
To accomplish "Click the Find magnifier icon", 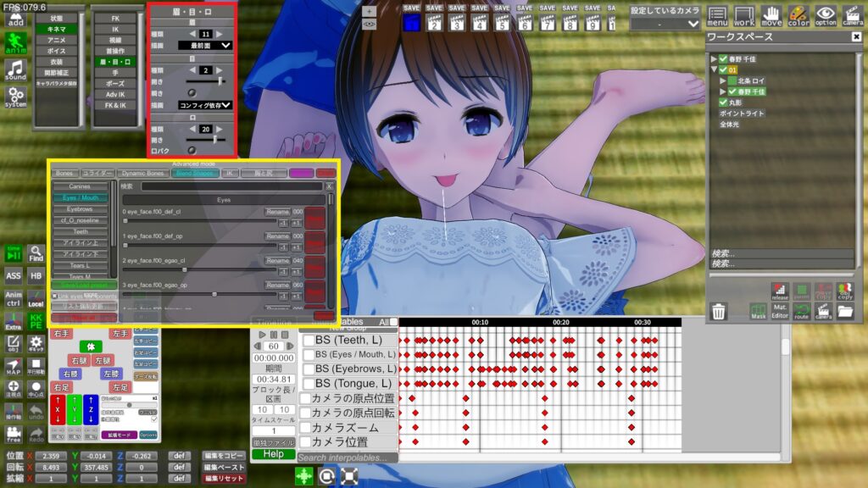I will [x=36, y=253].
